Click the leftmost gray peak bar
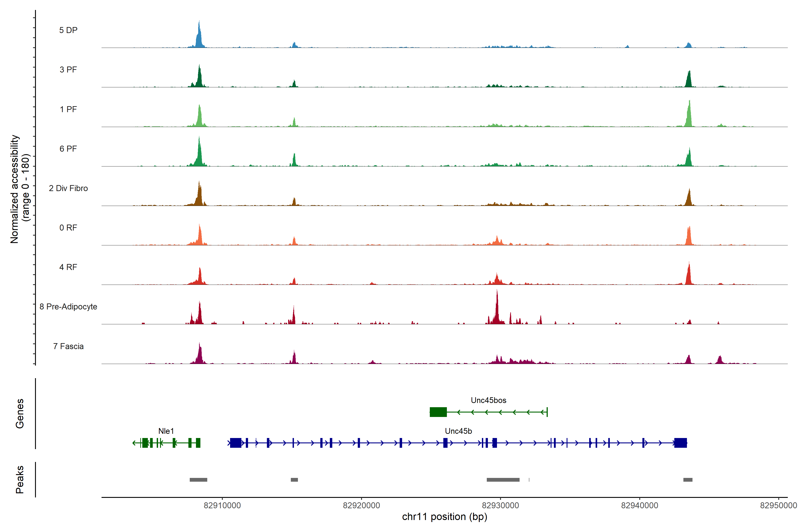Image resolution: width=798 pixels, height=532 pixels. [x=198, y=480]
